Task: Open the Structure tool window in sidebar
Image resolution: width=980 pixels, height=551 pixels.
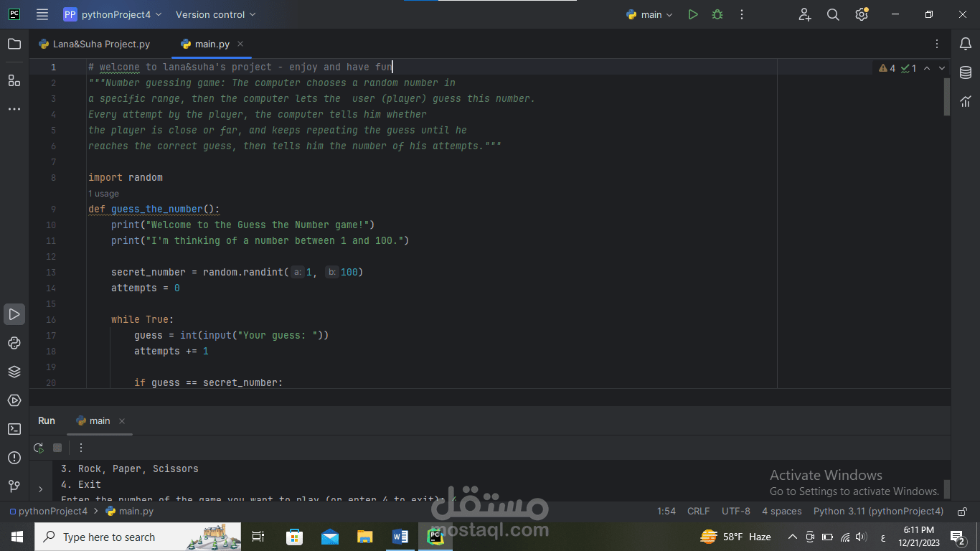Action: (14, 80)
